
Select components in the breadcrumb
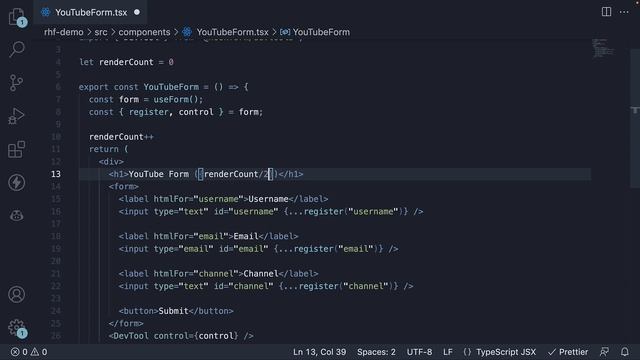(144, 32)
